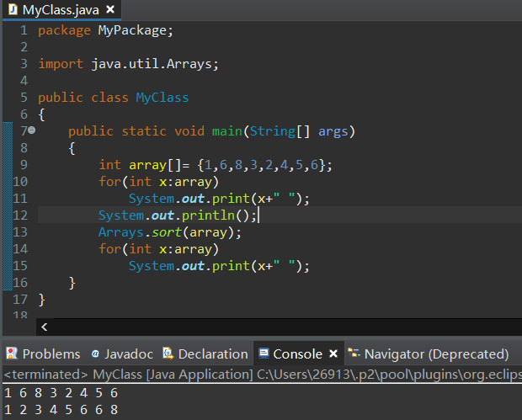The height and width of the screenshot is (420, 522).
Task: Close the Console view
Action: [x=333, y=354]
